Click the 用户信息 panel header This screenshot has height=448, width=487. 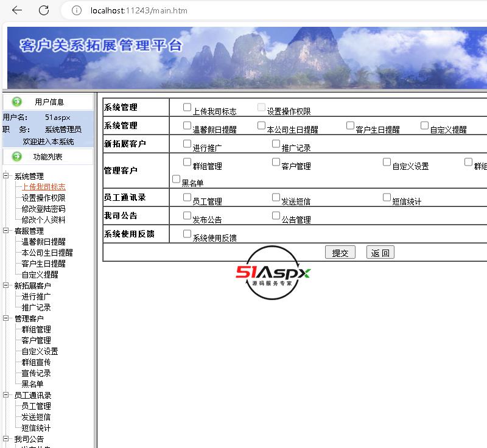pos(48,102)
